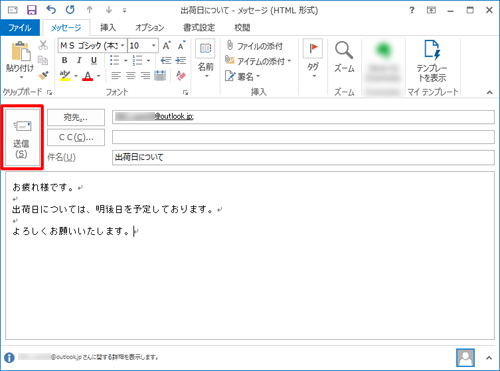Screen dimensions: 500x371
Task: Open quick access toolbar customize menu
Action: 124,11
